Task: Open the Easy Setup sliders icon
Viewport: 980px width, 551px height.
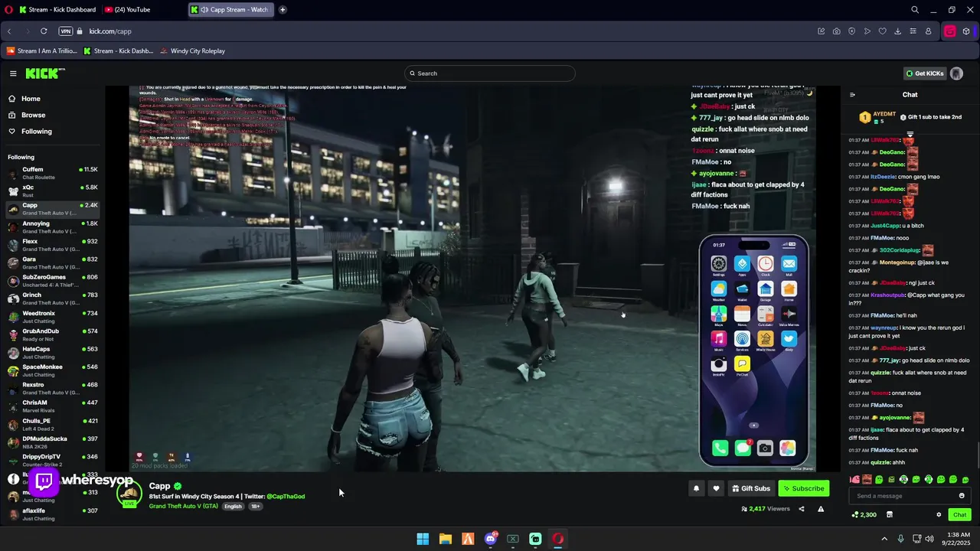Action: coord(913,31)
